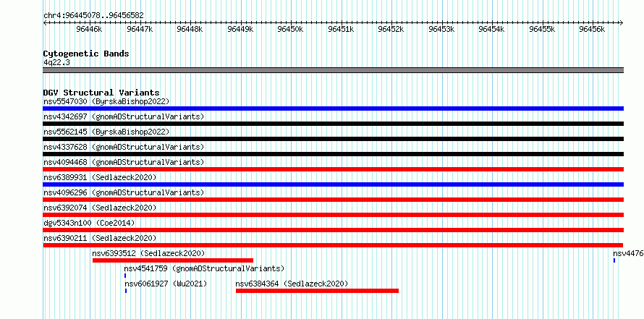This screenshot has height=319, width=644.
Task: Select the tiny blue nsv4541759 marker
Action: (x=125, y=276)
